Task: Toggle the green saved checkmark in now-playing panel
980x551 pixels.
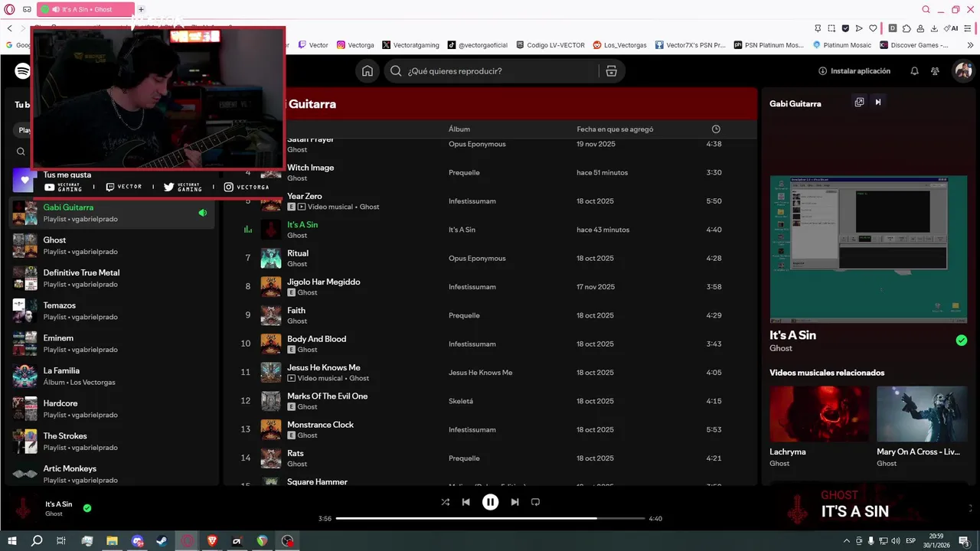Action: pos(962,341)
